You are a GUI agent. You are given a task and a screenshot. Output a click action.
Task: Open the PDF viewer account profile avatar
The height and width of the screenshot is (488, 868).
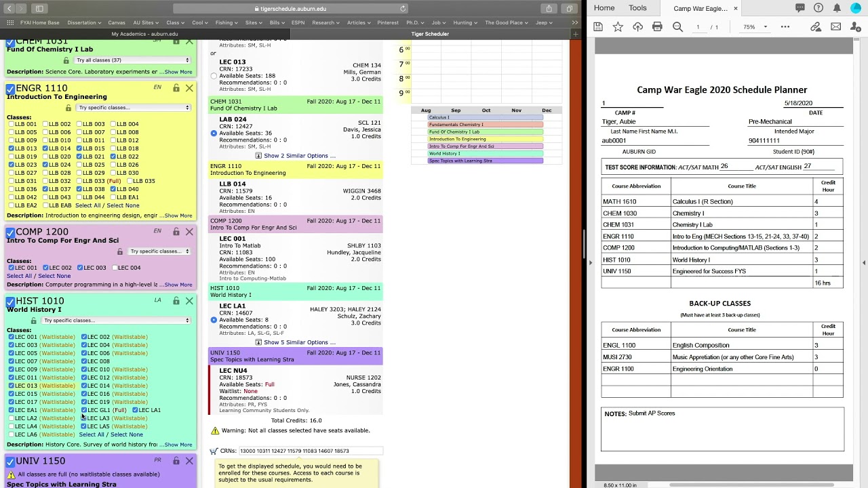pos(855,8)
